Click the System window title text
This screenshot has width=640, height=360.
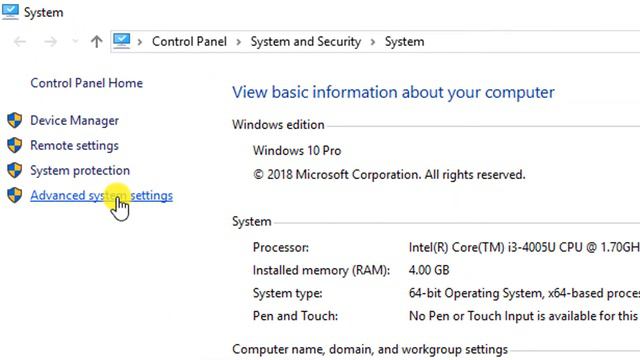point(44,13)
